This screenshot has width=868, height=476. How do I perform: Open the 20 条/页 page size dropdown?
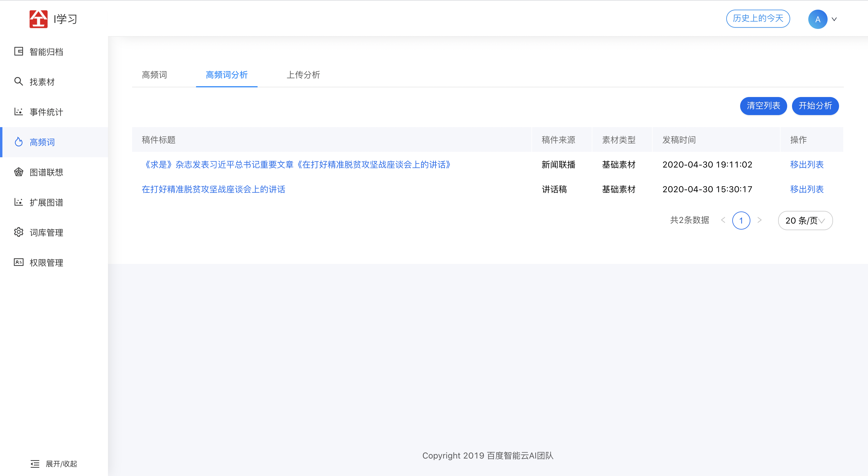pyautogui.click(x=805, y=221)
